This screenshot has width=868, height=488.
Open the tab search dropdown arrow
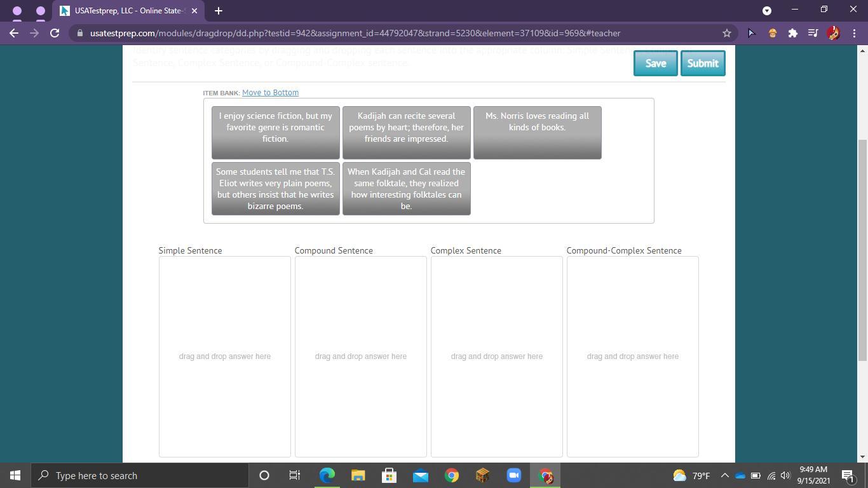coord(767,11)
